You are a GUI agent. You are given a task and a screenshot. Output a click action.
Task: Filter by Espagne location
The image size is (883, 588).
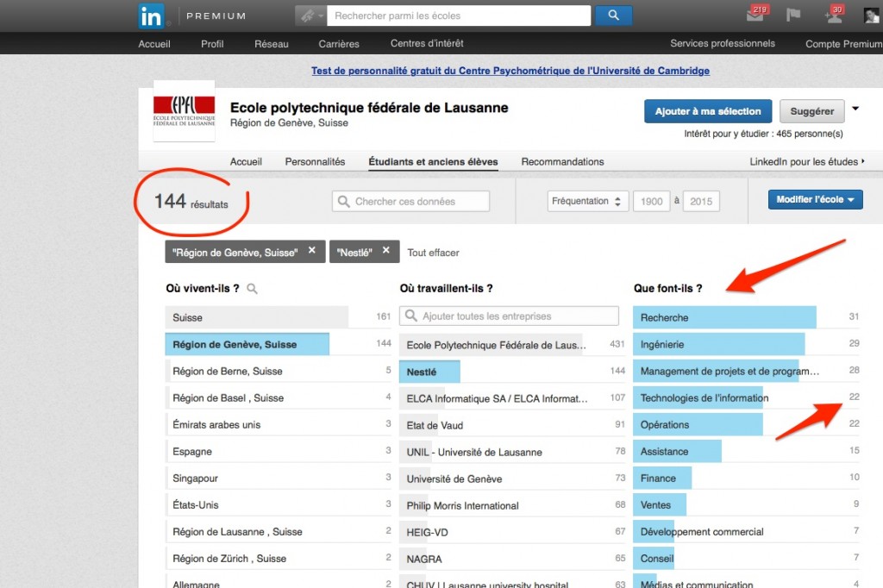point(279,451)
